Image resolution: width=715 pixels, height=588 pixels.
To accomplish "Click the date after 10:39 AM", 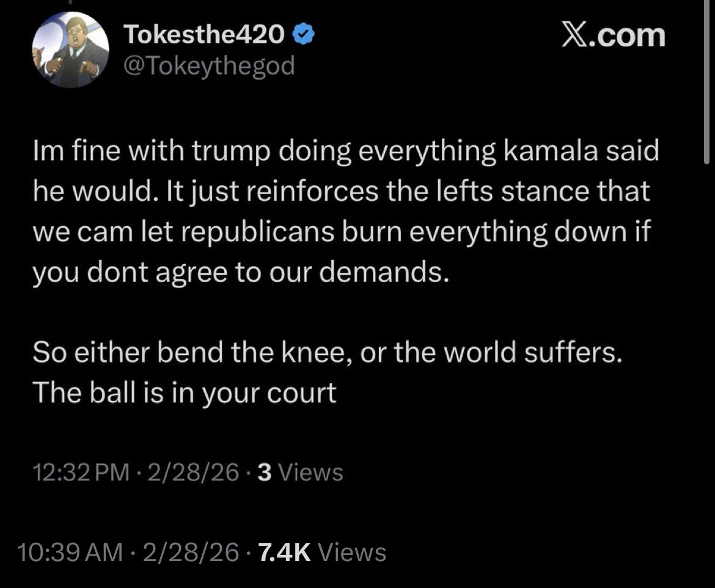I will pyautogui.click(x=191, y=553).
